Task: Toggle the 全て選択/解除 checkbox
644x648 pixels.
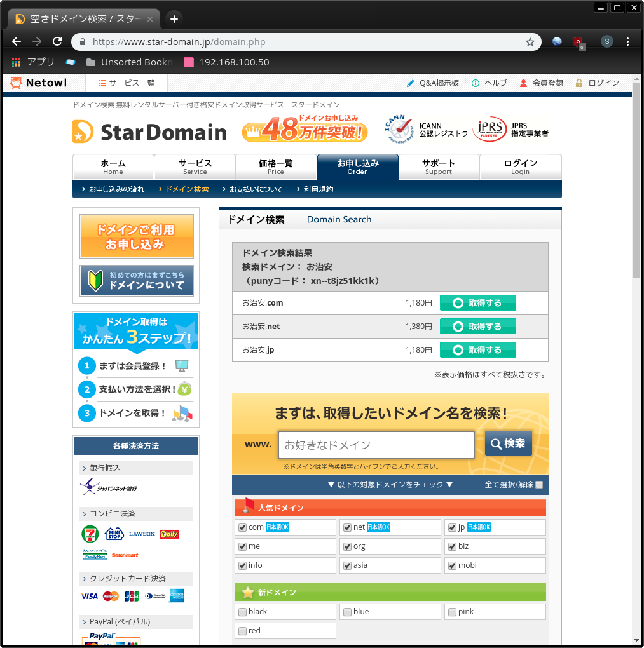Action: click(539, 485)
